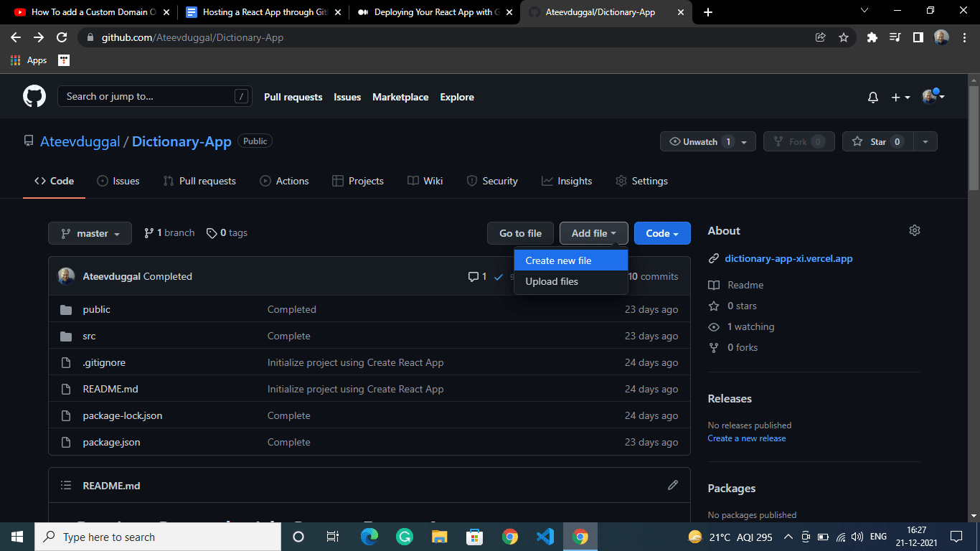Switch to the Actions tab

(x=284, y=181)
